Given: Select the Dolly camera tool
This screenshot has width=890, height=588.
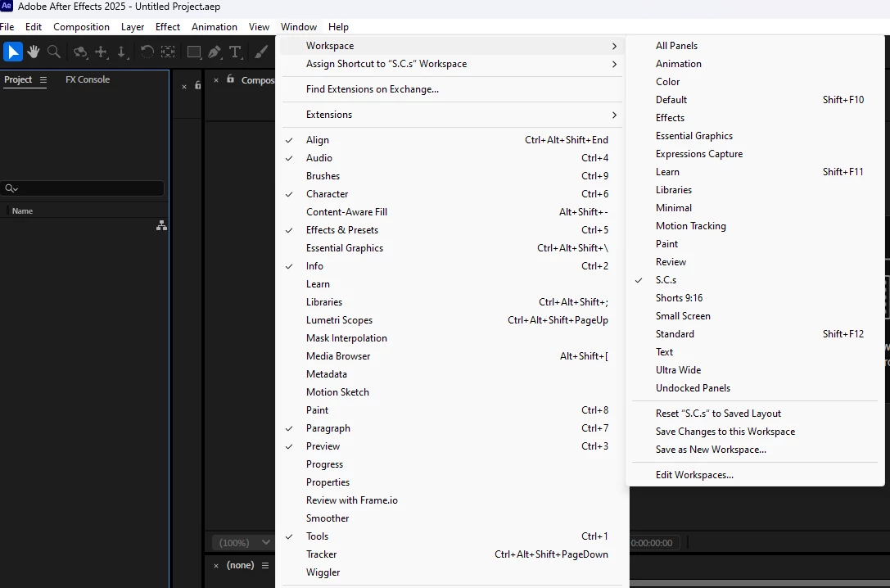Looking at the screenshot, I should click(121, 52).
